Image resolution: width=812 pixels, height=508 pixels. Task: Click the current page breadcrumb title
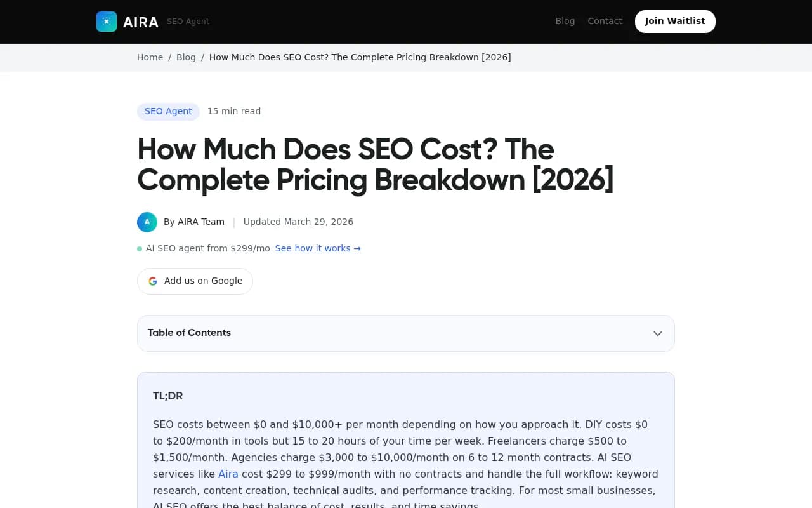click(x=360, y=57)
